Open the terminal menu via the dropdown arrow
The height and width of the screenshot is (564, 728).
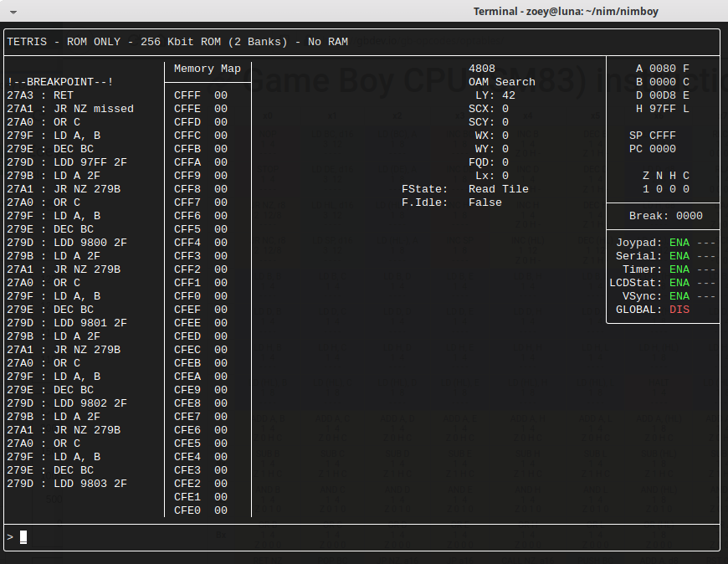(x=12, y=11)
